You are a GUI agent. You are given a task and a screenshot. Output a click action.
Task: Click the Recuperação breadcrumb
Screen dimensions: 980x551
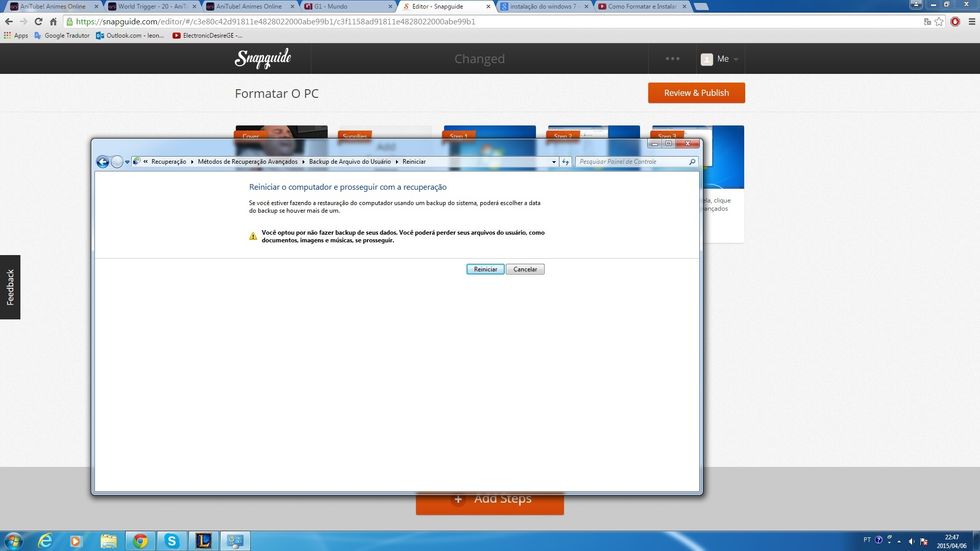tap(168, 161)
